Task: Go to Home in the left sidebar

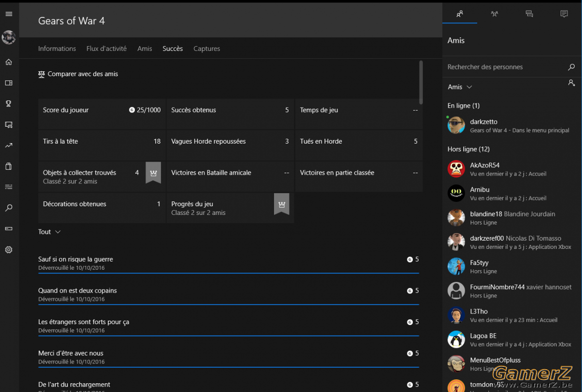Action: [9, 62]
